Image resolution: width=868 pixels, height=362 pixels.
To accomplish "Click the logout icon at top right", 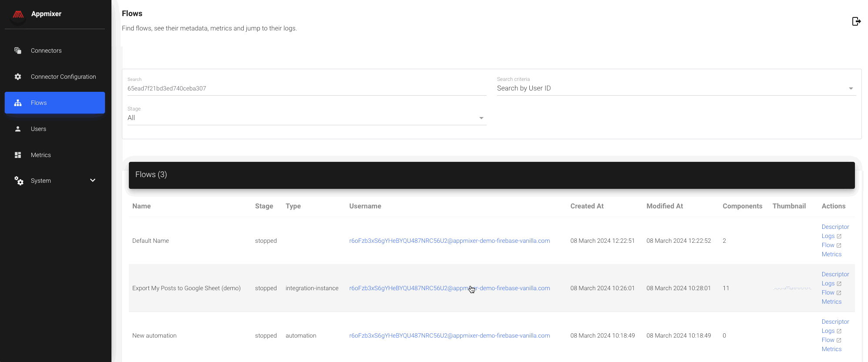I will [856, 21].
